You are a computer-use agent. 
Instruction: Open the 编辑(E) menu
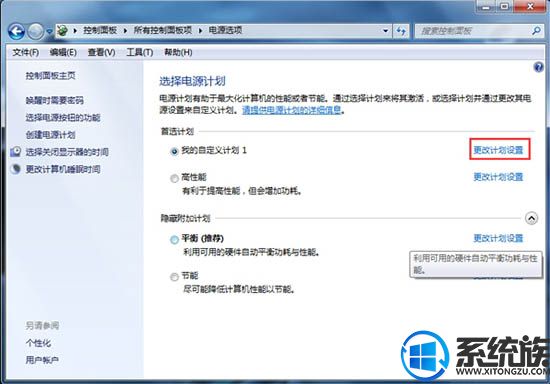click(x=63, y=53)
